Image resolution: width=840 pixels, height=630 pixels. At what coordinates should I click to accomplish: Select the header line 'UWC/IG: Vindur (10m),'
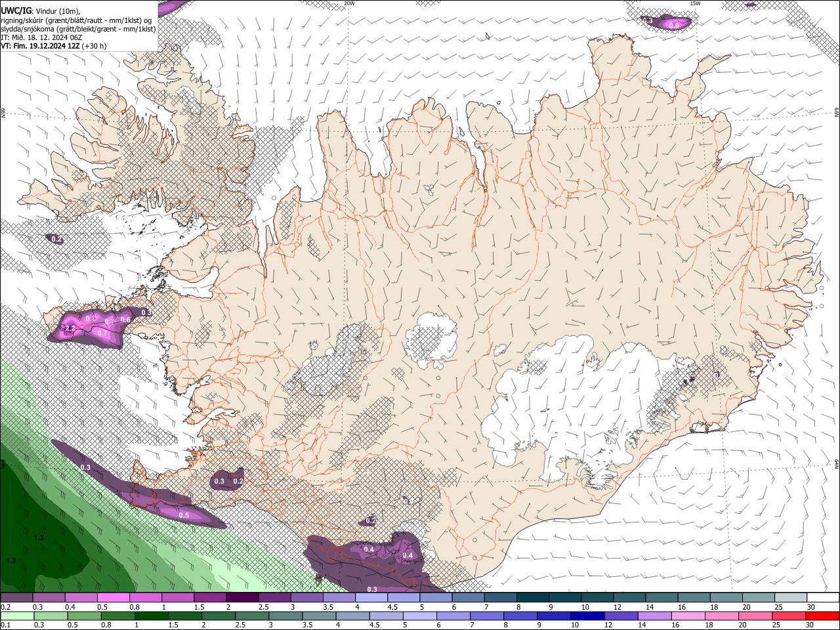point(40,10)
